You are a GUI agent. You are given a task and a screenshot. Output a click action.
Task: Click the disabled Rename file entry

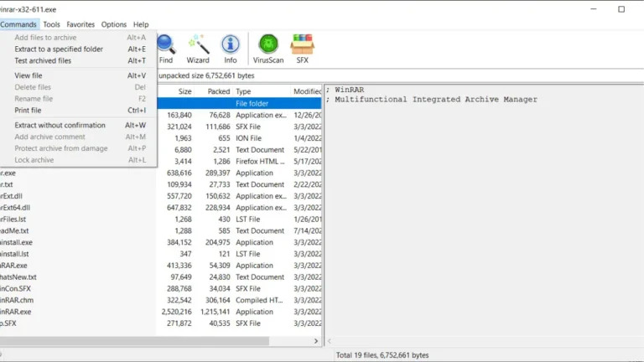pos(79,99)
